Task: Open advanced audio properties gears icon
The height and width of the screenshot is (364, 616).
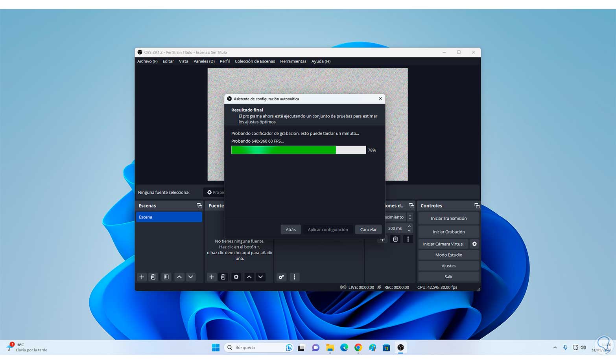Action: [281, 277]
